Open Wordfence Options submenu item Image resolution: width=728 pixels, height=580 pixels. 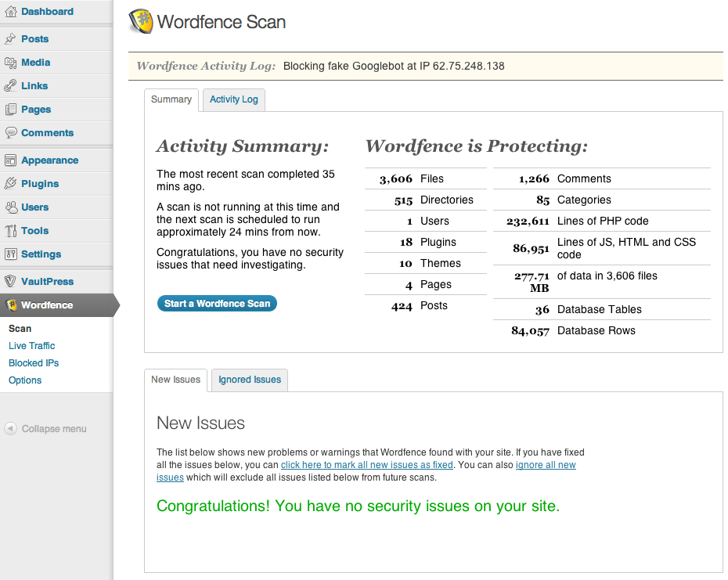25,380
